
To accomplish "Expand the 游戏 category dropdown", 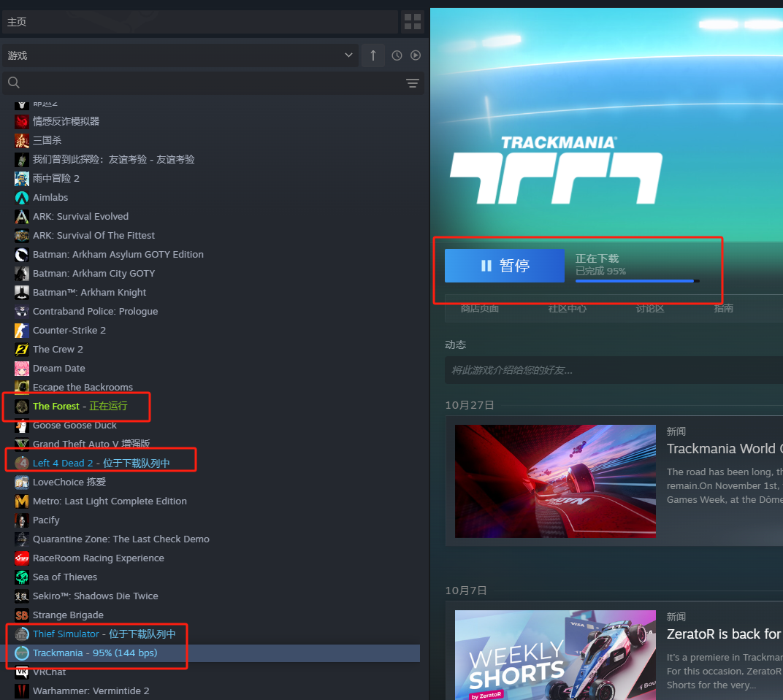I will [180, 55].
